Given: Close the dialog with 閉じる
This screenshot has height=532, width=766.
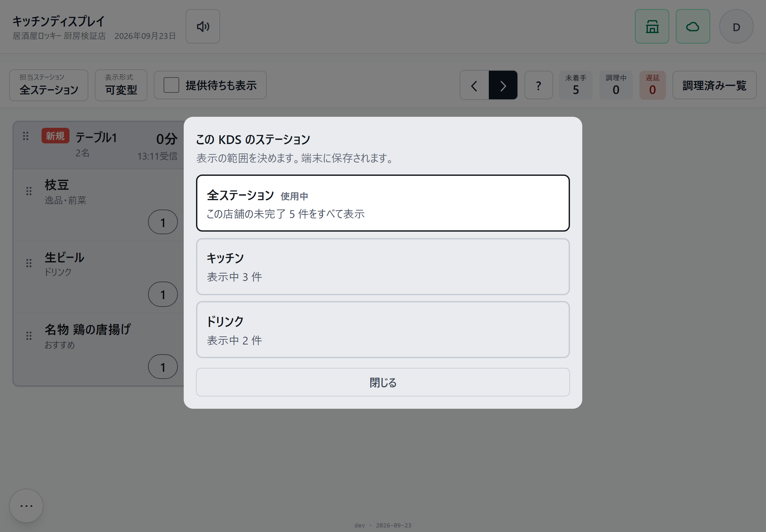Looking at the screenshot, I should pyautogui.click(x=382, y=382).
